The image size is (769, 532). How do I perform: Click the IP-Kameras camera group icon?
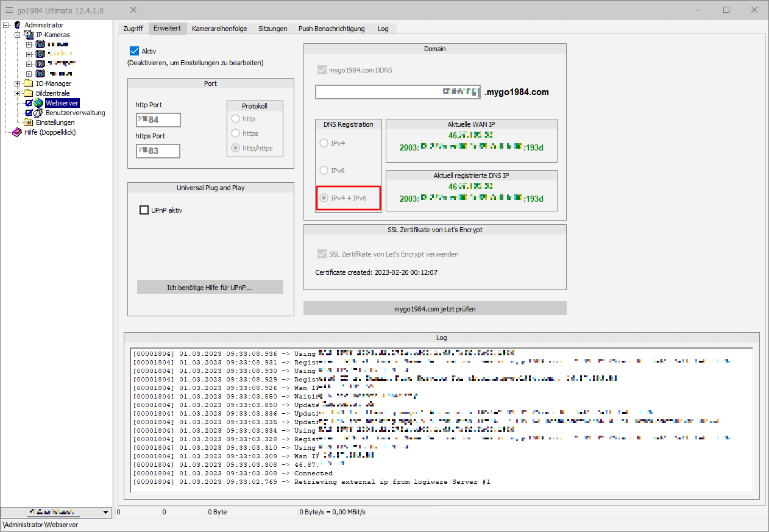(x=29, y=35)
